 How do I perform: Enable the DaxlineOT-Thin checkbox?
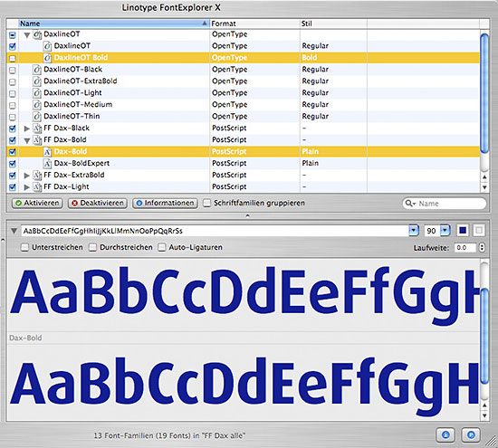(13, 117)
